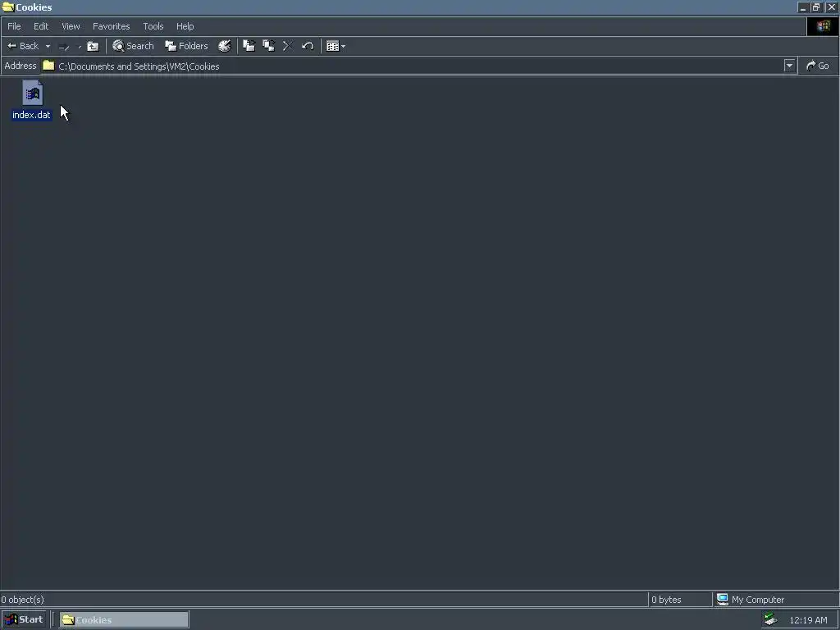Open the Tools menu
840x630 pixels.
pos(153,26)
